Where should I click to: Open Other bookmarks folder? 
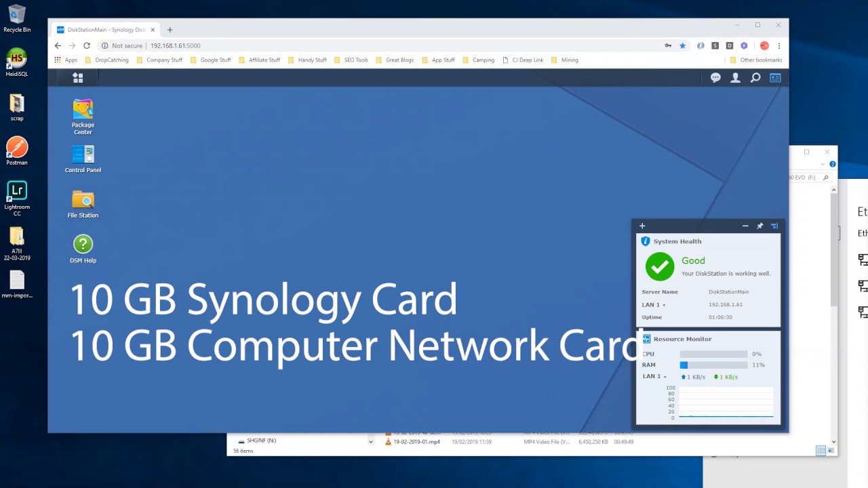click(x=756, y=60)
